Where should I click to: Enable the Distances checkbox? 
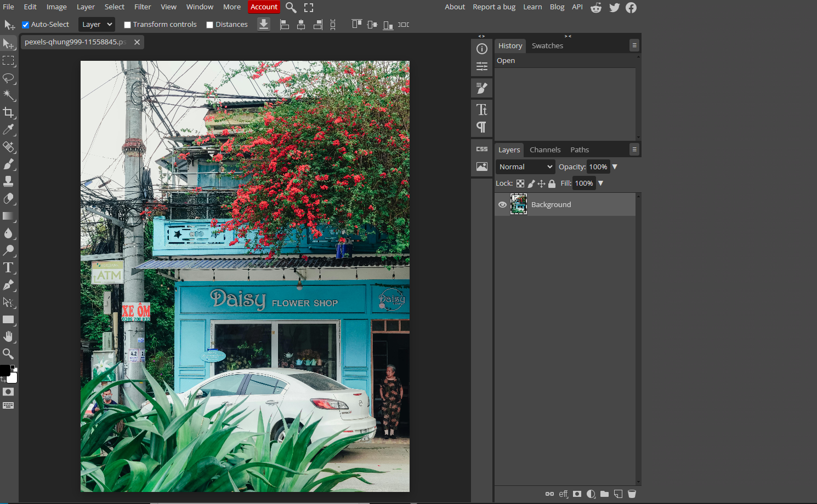[209, 24]
